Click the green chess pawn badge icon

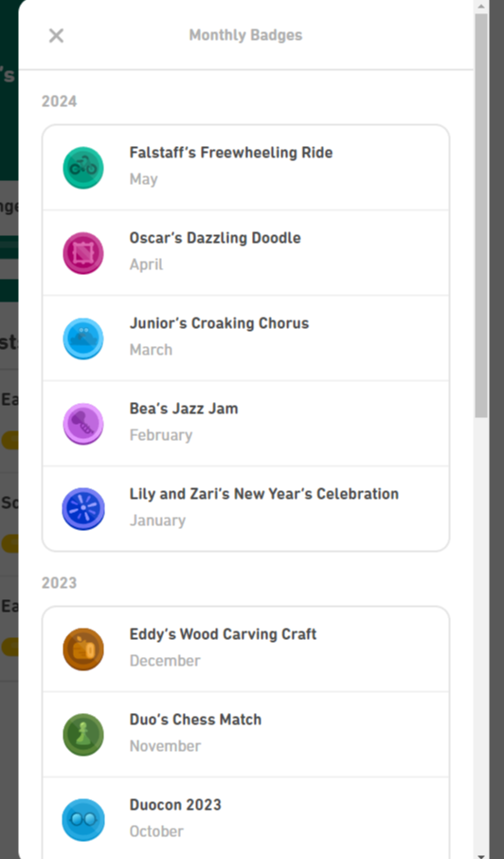83,735
